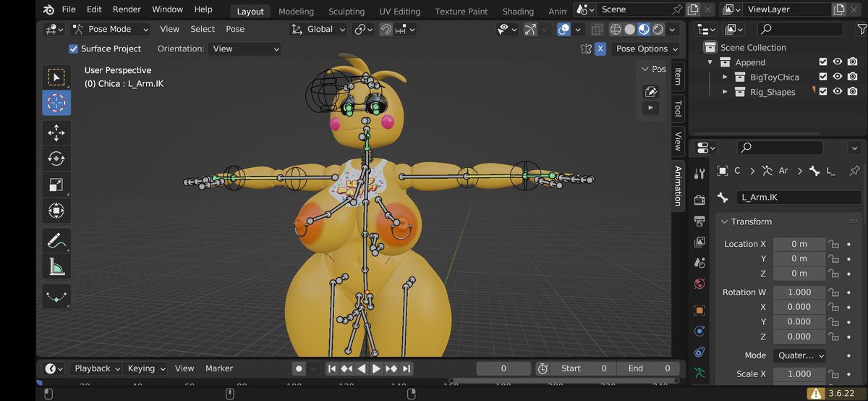Open the Scene properties tab icon
The height and width of the screenshot is (401, 868).
coord(699,263)
